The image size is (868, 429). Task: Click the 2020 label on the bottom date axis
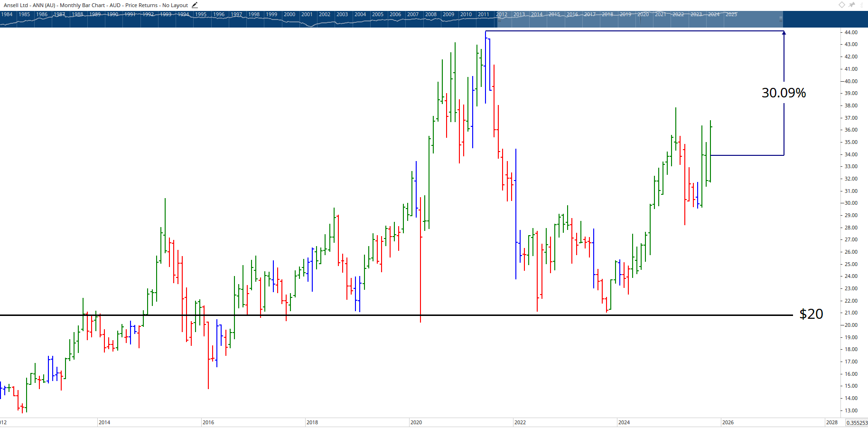(416, 422)
